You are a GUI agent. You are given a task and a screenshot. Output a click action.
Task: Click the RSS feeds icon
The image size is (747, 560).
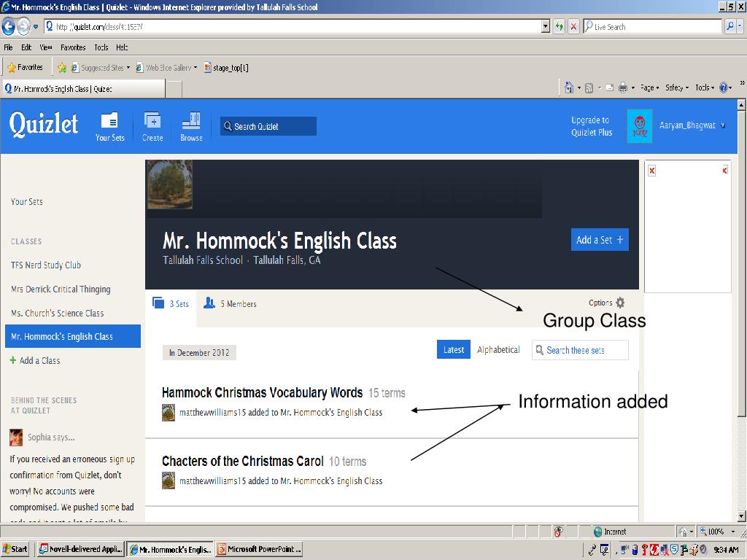589,87
